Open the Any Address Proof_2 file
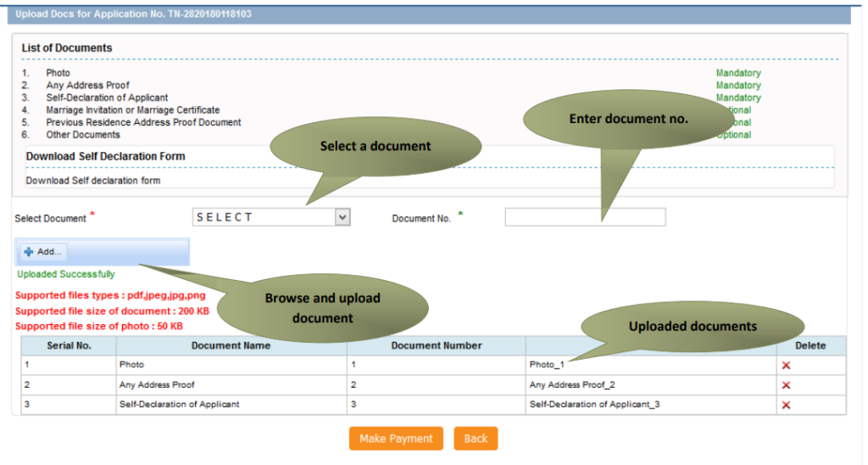 tap(571, 385)
